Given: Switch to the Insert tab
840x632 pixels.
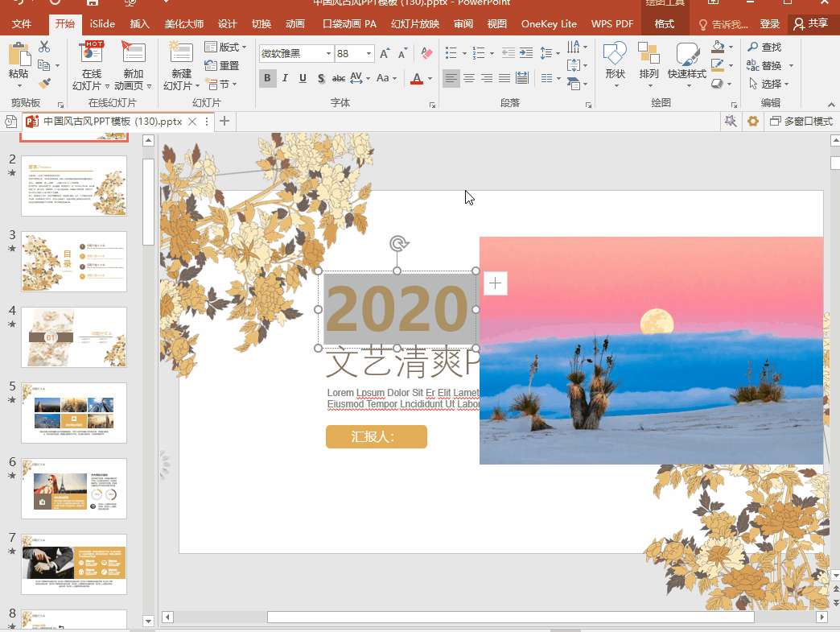Looking at the screenshot, I should (139, 24).
